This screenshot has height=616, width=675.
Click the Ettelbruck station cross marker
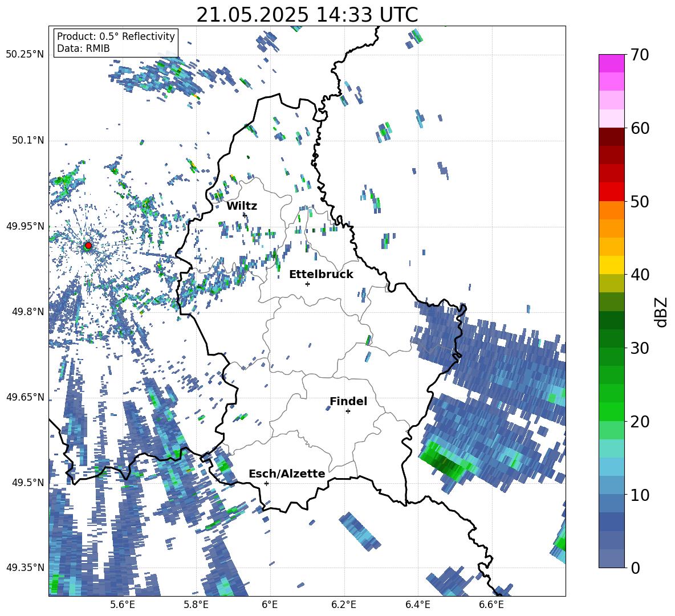[307, 284]
